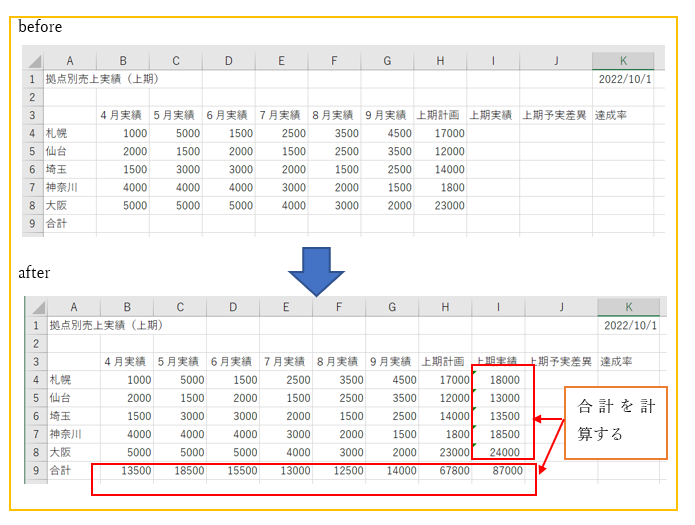Click the date cell 2022/10/1 in before table
This screenshot has height=525, width=695.
[x=622, y=79]
